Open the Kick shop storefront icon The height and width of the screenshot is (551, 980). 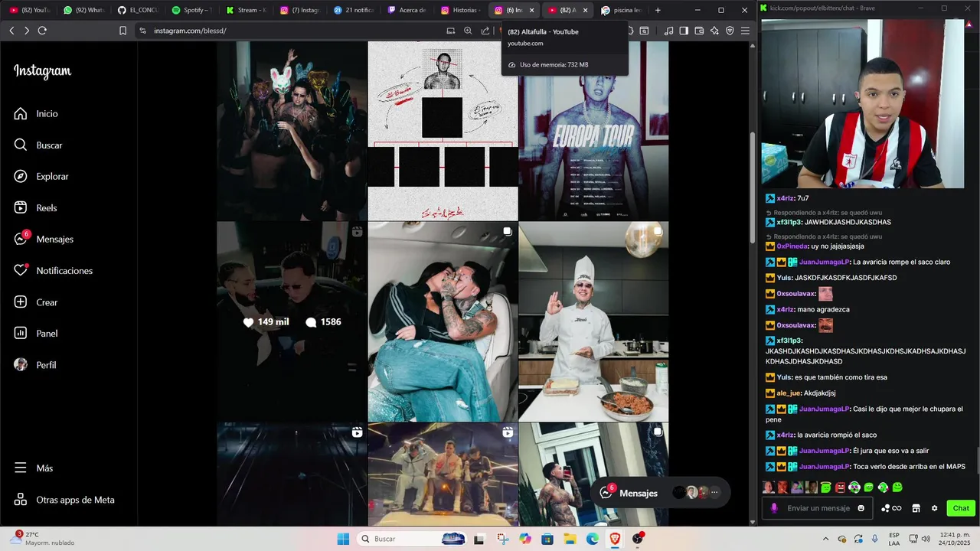(x=916, y=508)
